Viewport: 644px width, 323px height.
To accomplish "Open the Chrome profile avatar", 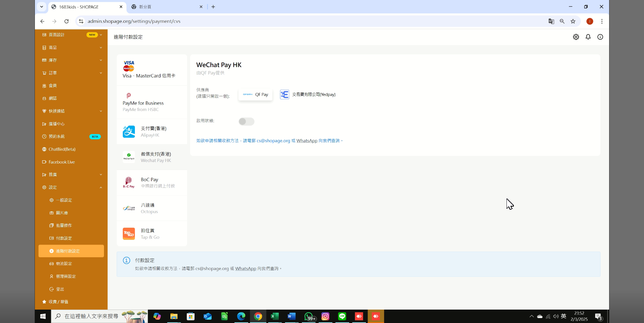I will point(590,21).
